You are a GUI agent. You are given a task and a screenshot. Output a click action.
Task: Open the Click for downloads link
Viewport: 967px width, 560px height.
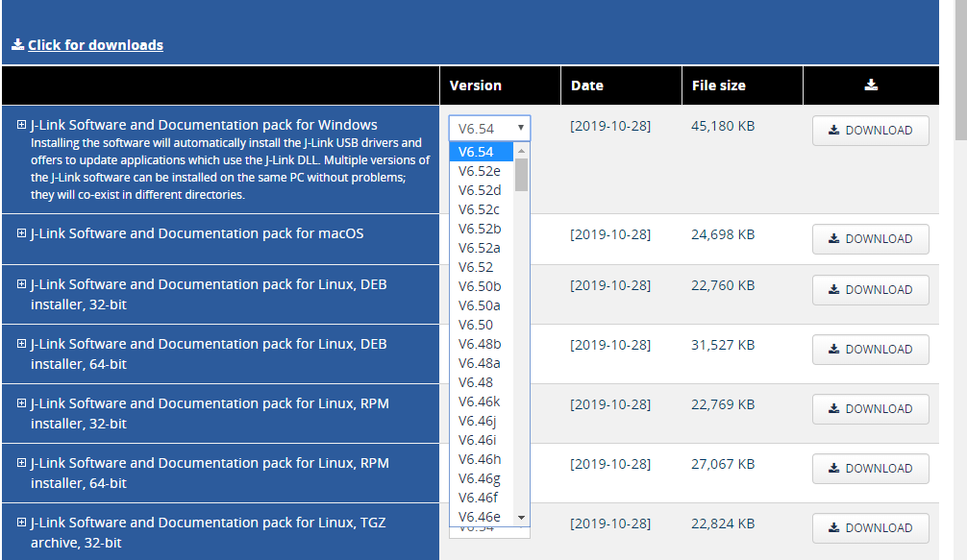[95, 45]
